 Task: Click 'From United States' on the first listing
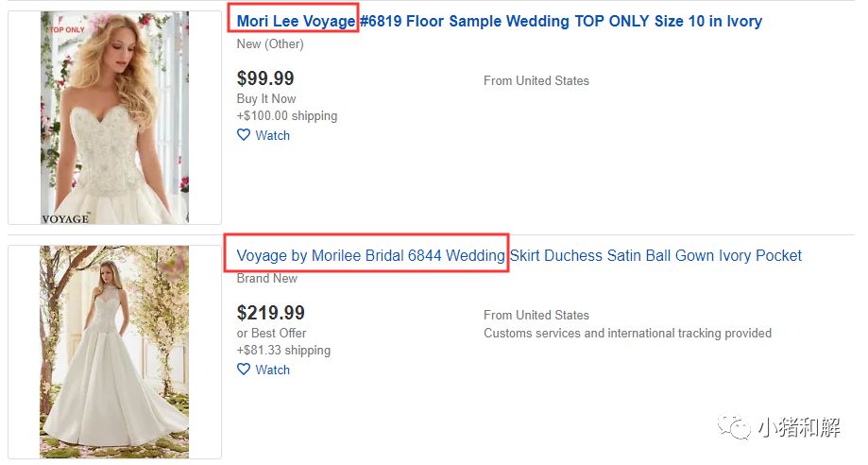click(536, 80)
